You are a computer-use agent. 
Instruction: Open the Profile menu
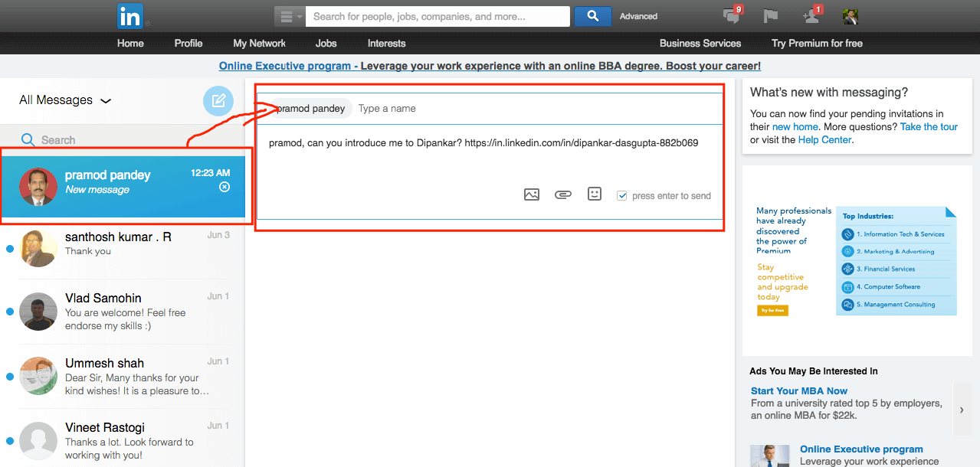point(188,43)
